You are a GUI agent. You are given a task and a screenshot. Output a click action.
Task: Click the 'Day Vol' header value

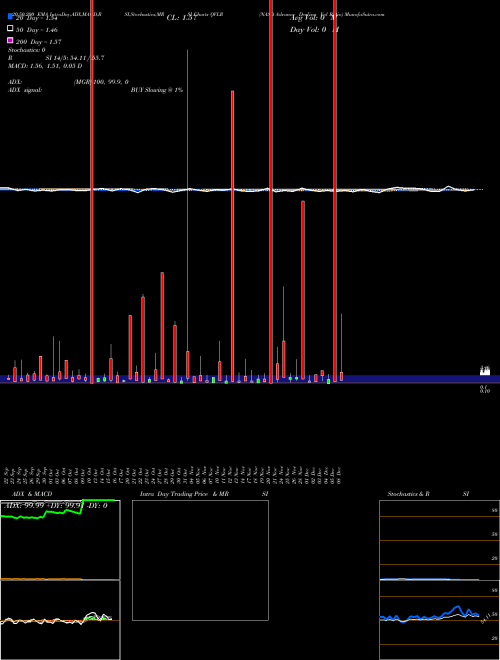tap(314, 30)
